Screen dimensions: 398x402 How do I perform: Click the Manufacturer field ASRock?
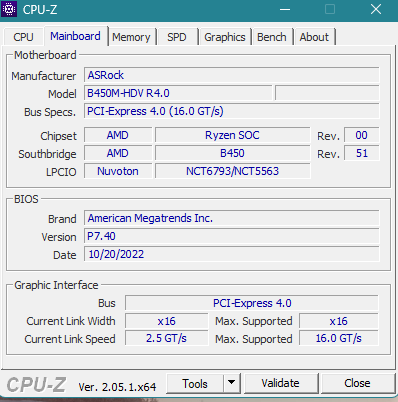(232, 75)
